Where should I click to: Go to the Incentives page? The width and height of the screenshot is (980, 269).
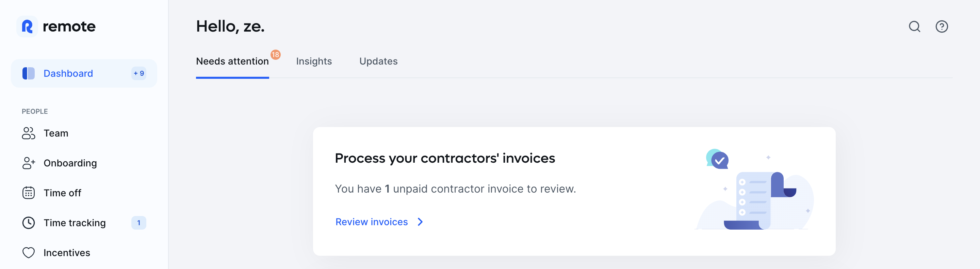[67, 252]
